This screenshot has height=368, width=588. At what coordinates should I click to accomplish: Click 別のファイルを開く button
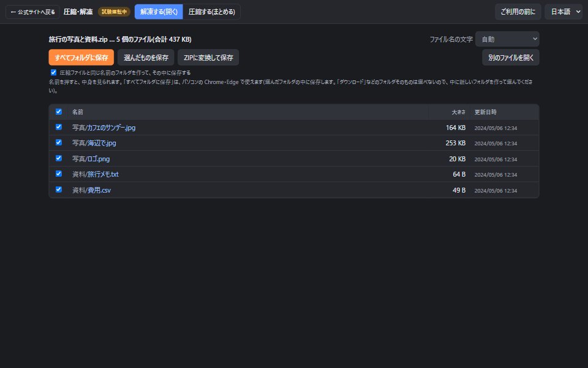(510, 58)
